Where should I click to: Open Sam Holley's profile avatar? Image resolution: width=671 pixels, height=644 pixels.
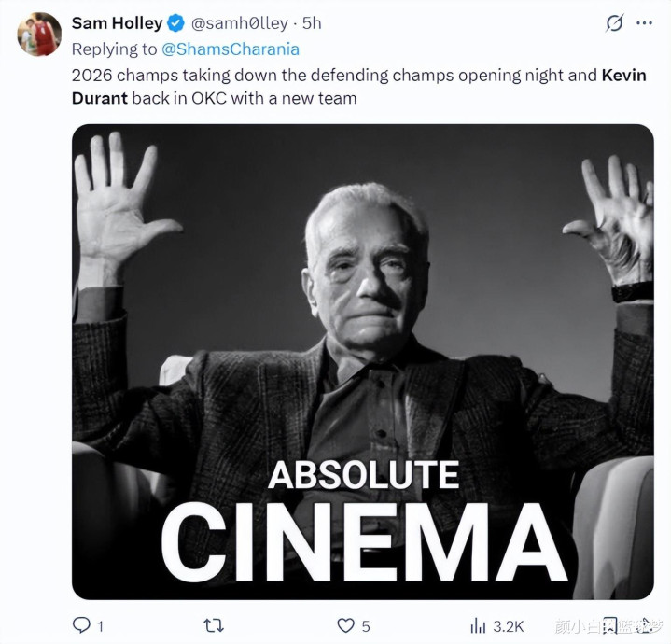click(x=38, y=35)
